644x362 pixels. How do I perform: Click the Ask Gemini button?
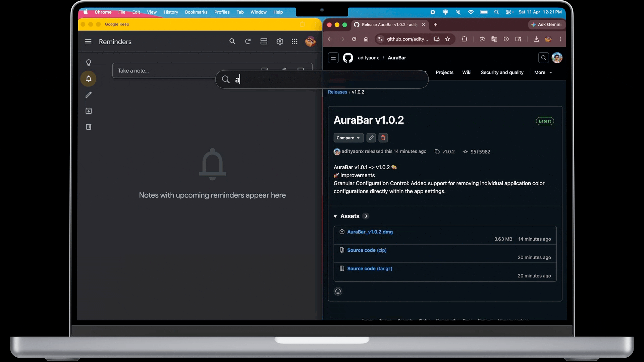coord(546,25)
